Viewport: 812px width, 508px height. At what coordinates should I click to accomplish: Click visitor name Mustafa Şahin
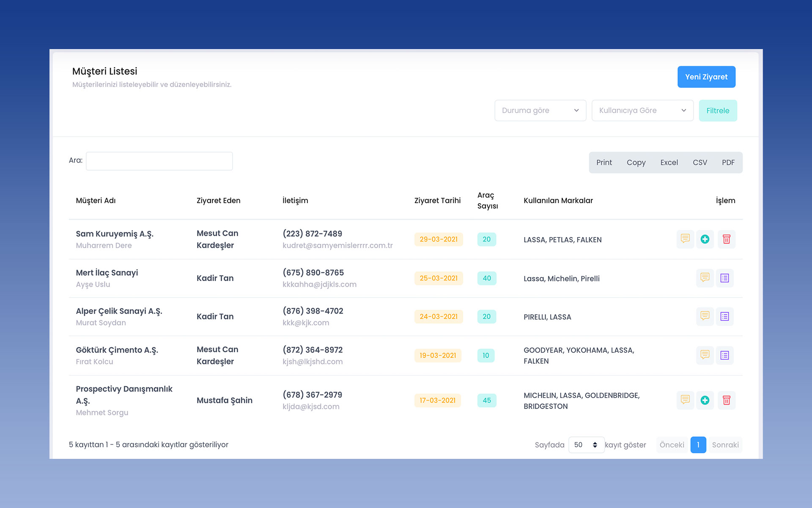pyautogui.click(x=225, y=400)
